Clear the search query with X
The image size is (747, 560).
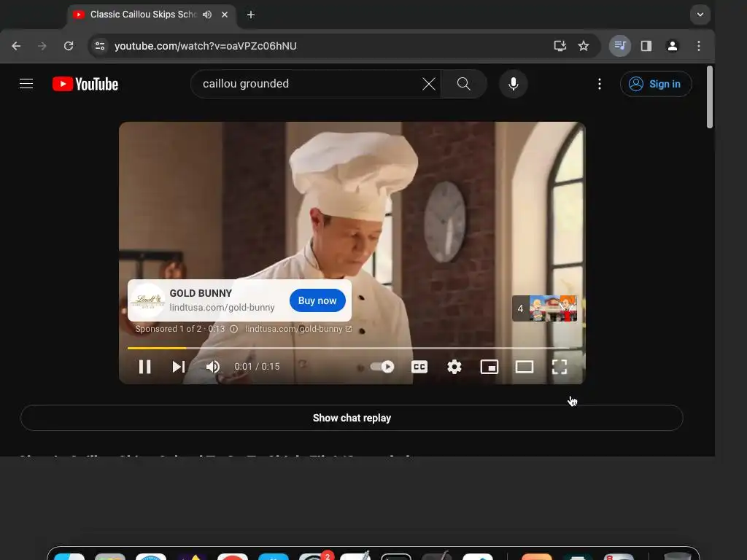coord(429,84)
